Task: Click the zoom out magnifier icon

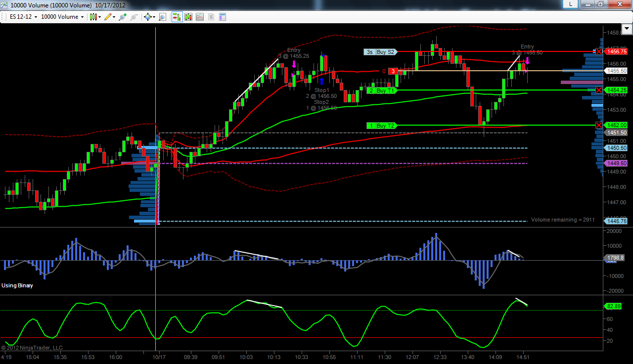Action: (134, 17)
